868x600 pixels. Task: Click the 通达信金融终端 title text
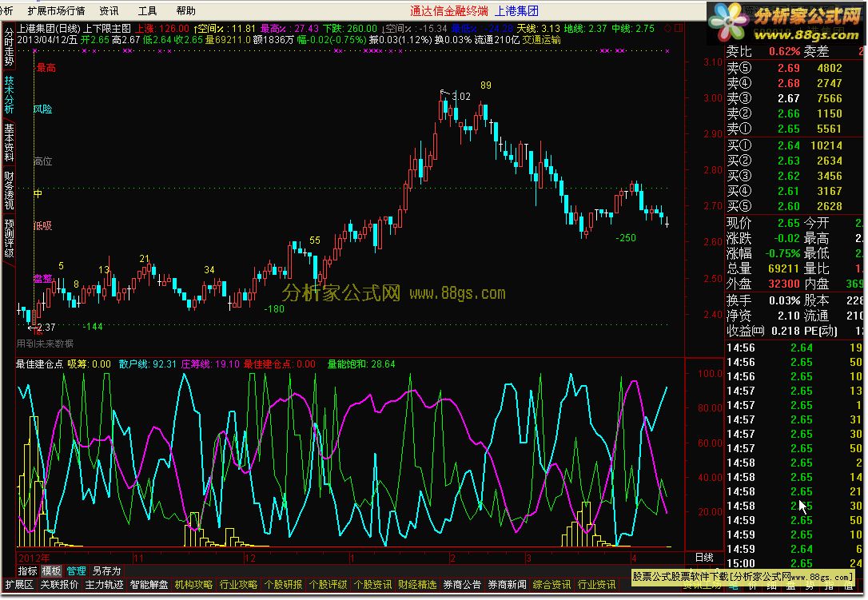[x=449, y=10]
